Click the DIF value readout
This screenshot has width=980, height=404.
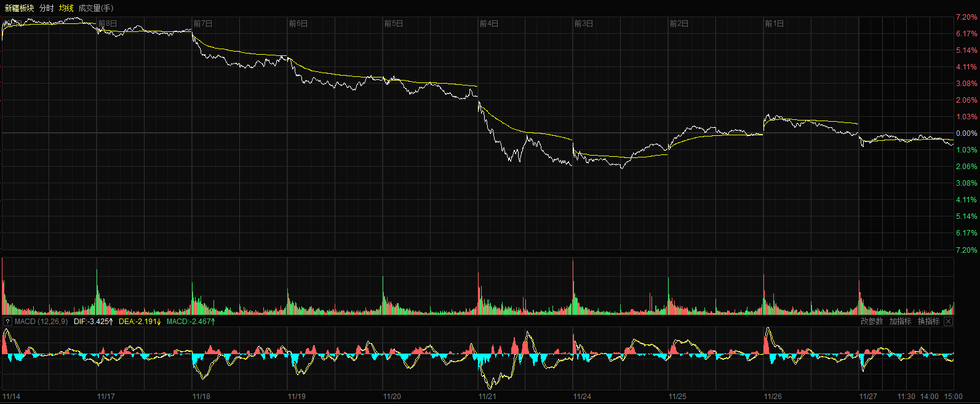click(93, 322)
